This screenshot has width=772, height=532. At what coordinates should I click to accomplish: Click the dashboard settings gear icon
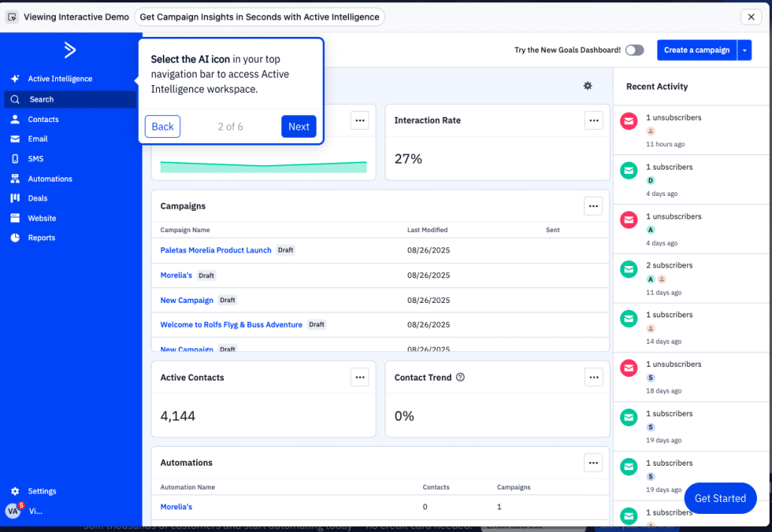coord(587,86)
